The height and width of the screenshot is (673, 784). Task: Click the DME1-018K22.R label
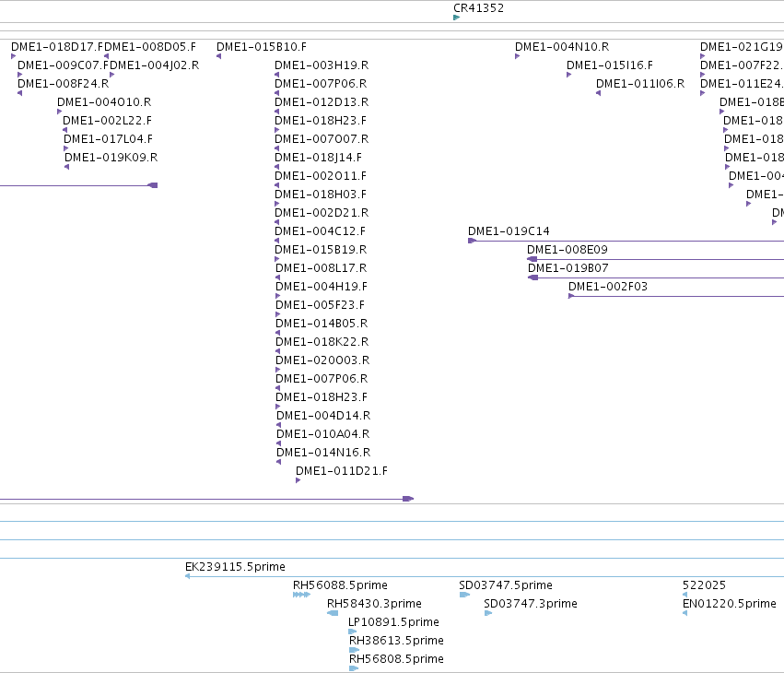322,343
